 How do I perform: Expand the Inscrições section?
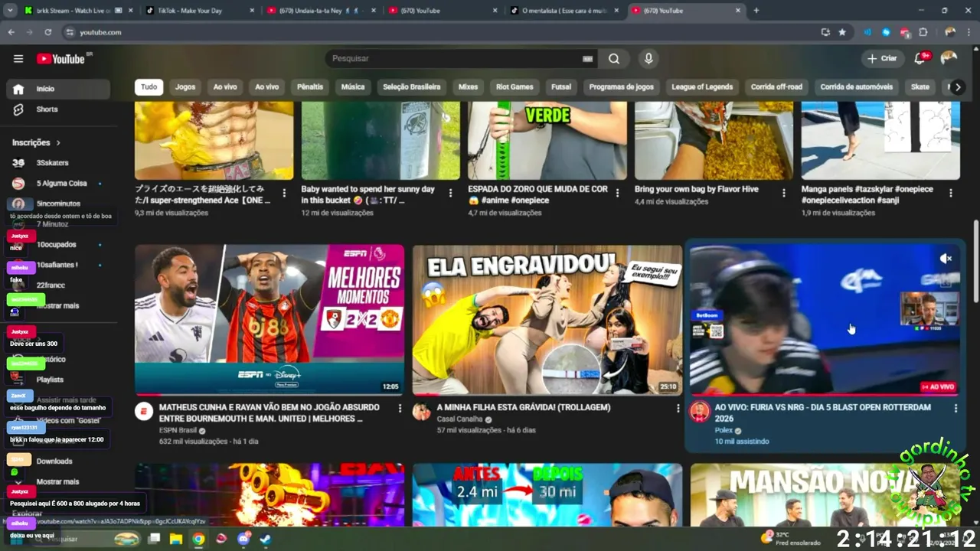click(x=36, y=142)
